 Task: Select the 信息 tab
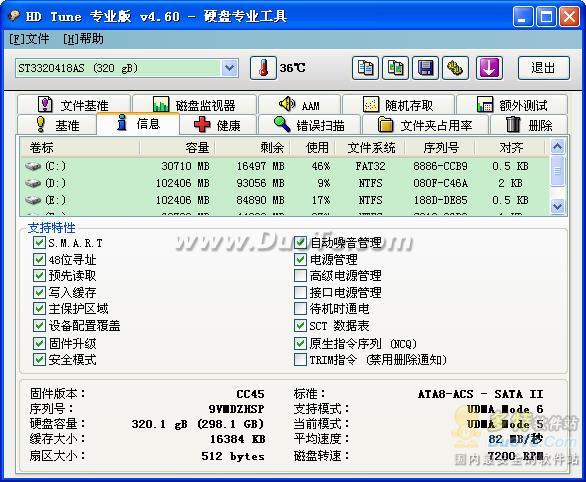pyautogui.click(x=138, y=123)
